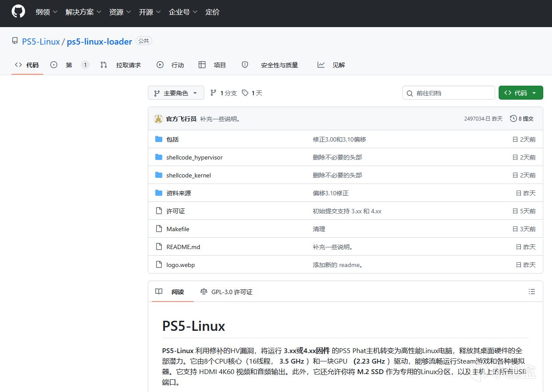
Task: Click the GPL-3.0 license scale icon
Action: tap(203, 291)
